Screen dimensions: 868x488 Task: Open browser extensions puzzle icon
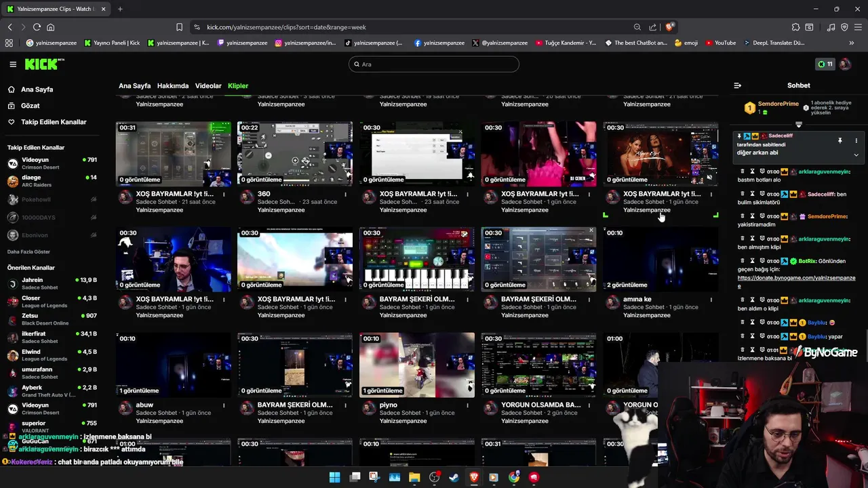(795, 27)
